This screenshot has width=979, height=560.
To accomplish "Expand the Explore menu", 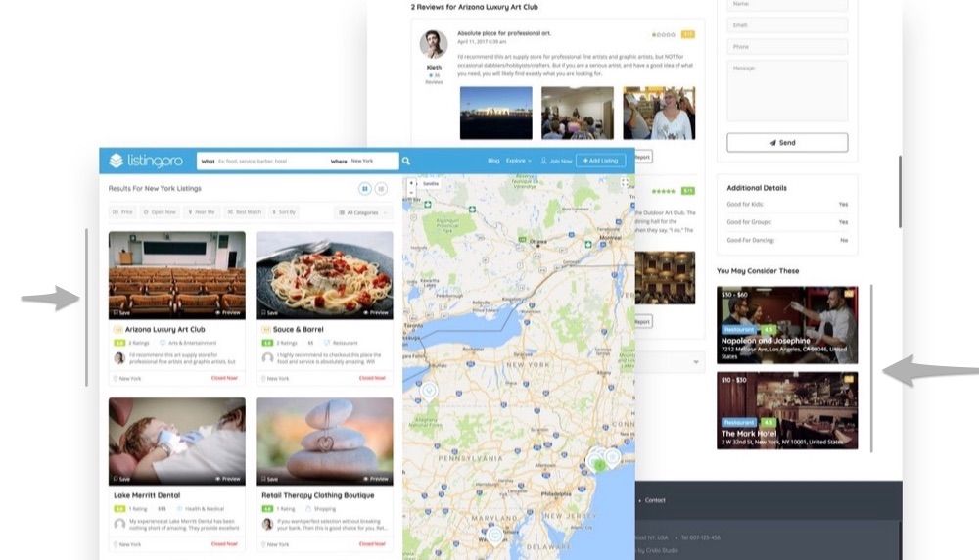I will pyautogui.click(x=518, y=161).
